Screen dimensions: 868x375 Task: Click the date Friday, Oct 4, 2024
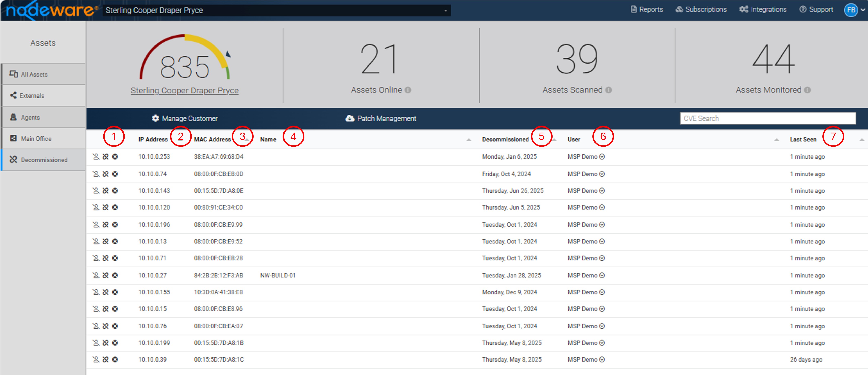pyautogui.click(x=506, y=174)
